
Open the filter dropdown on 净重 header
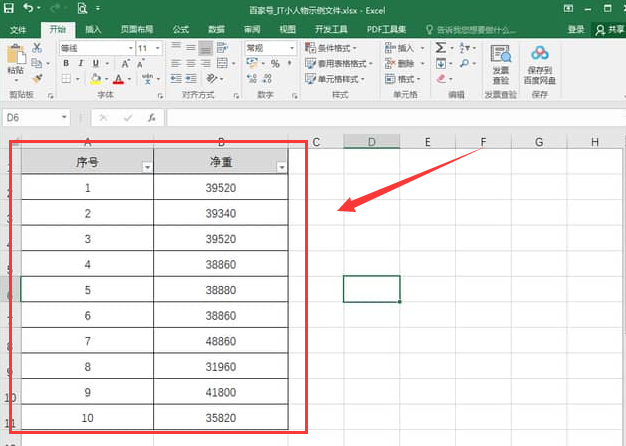281,167
